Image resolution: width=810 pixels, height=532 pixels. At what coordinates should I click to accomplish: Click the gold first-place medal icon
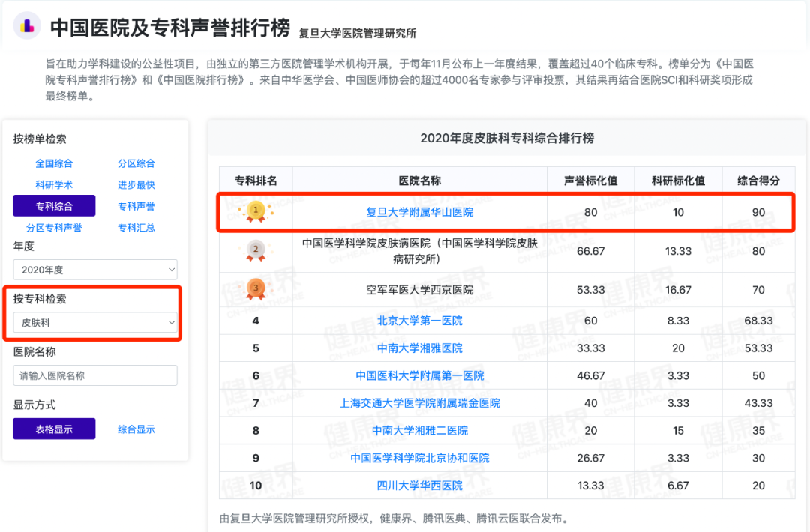point(256,211)
